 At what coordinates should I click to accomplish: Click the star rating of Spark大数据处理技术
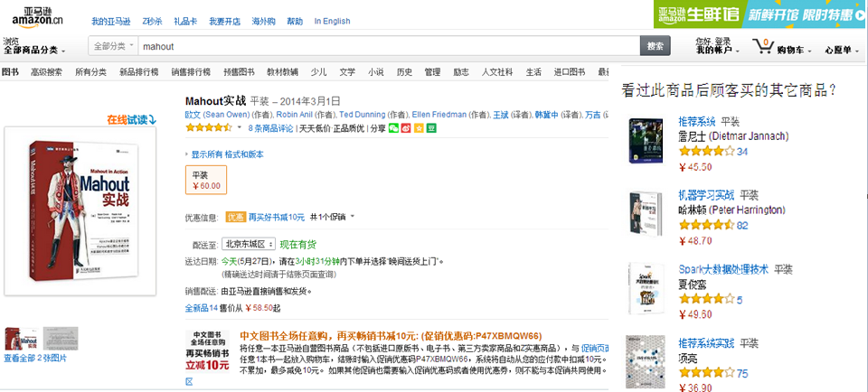(706, 300)
